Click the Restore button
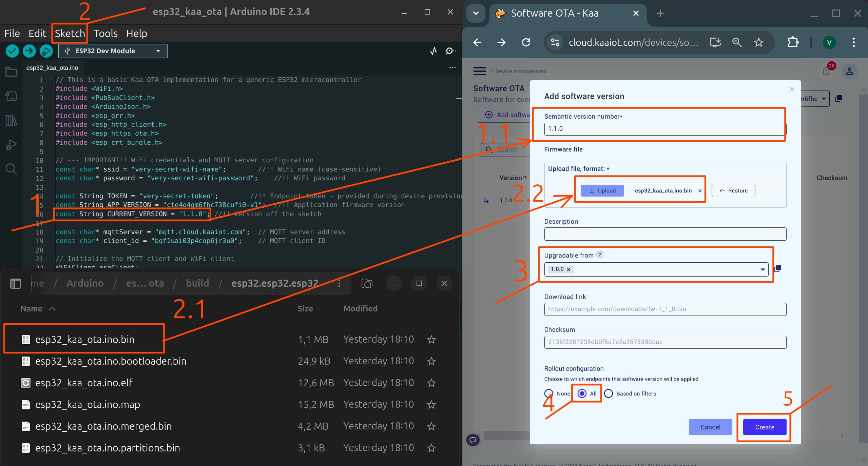868x466 pixels. tap(733, 190)
